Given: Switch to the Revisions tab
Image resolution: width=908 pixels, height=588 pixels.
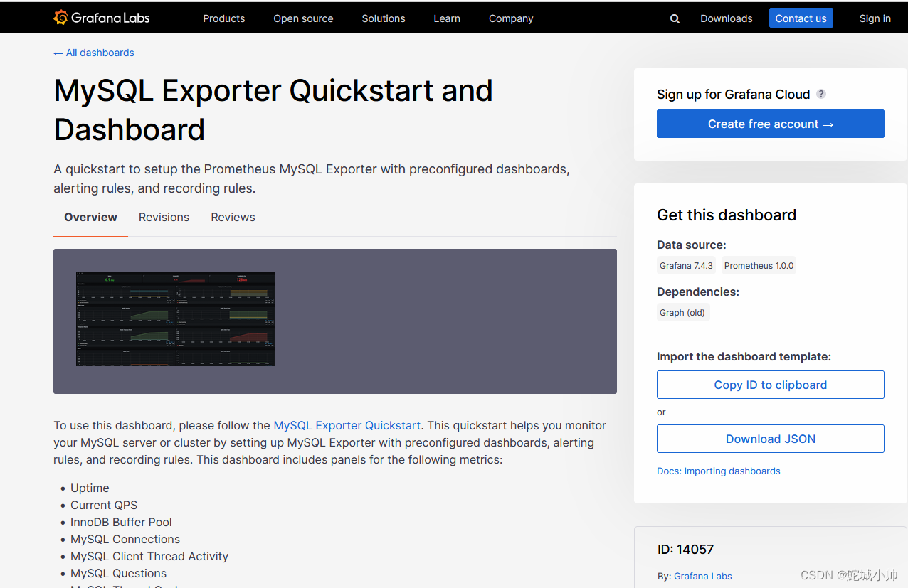Looking at the screenshot, I should pyautogui.click(x=164, y=218).
